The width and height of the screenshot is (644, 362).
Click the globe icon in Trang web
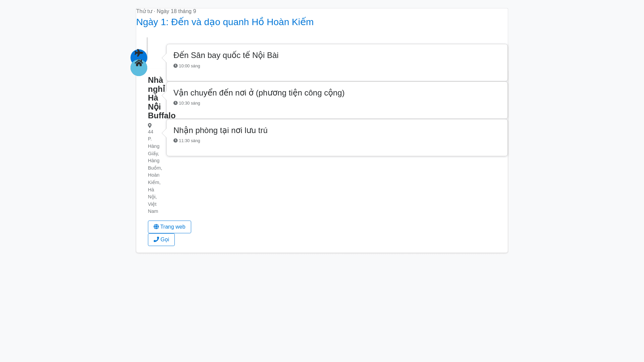coord(156,227)
